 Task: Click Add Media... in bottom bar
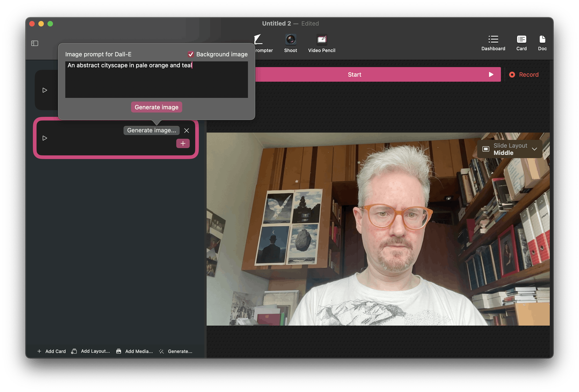(x=134, y=351)
